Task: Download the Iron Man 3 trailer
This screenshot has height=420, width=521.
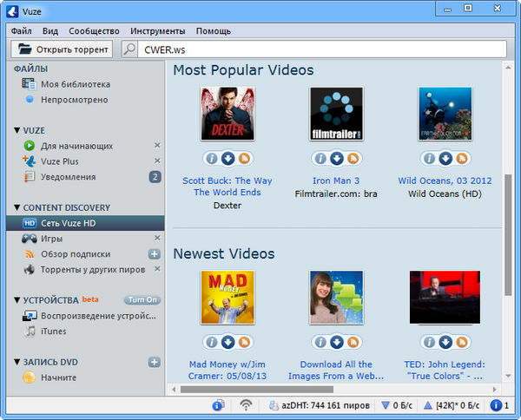Action: coord(337,159)
